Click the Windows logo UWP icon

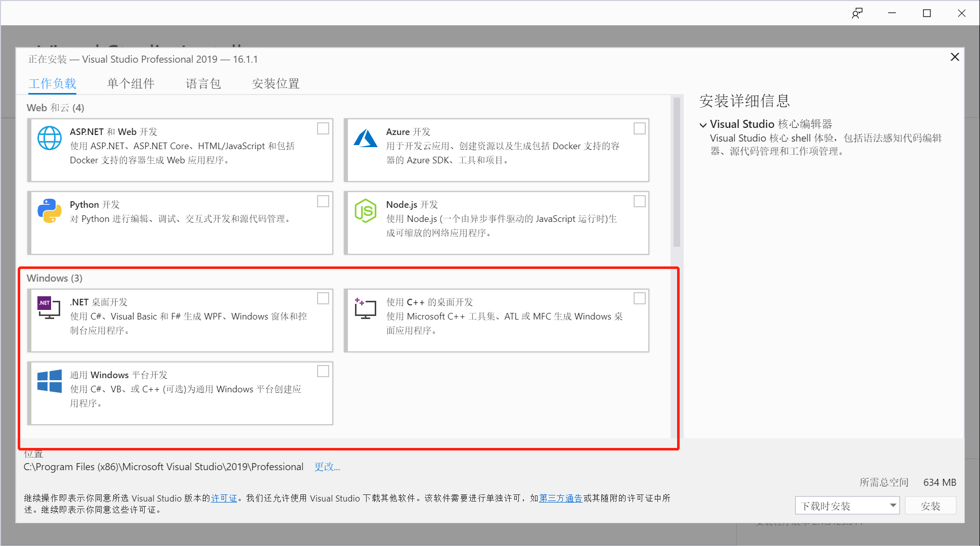50,381
